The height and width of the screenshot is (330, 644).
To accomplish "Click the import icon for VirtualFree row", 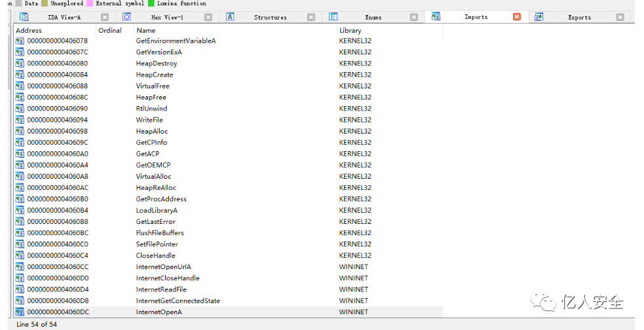I will (20, 86).
